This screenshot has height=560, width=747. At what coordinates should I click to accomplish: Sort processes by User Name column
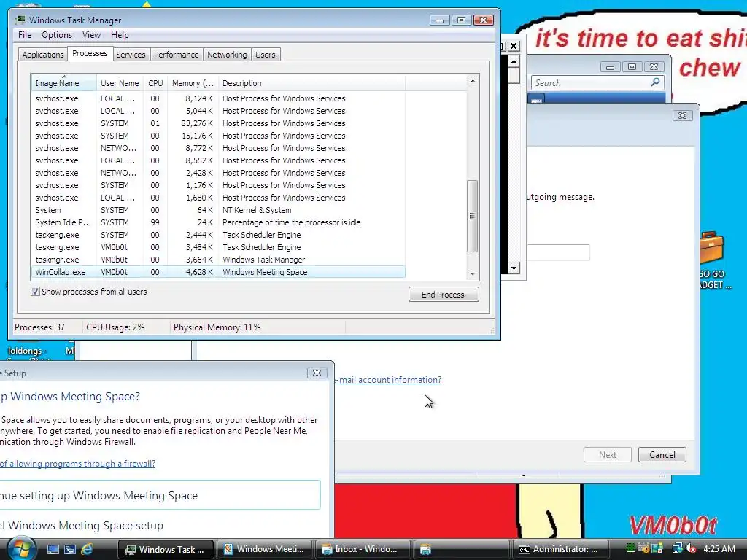[x=120, y=83]
